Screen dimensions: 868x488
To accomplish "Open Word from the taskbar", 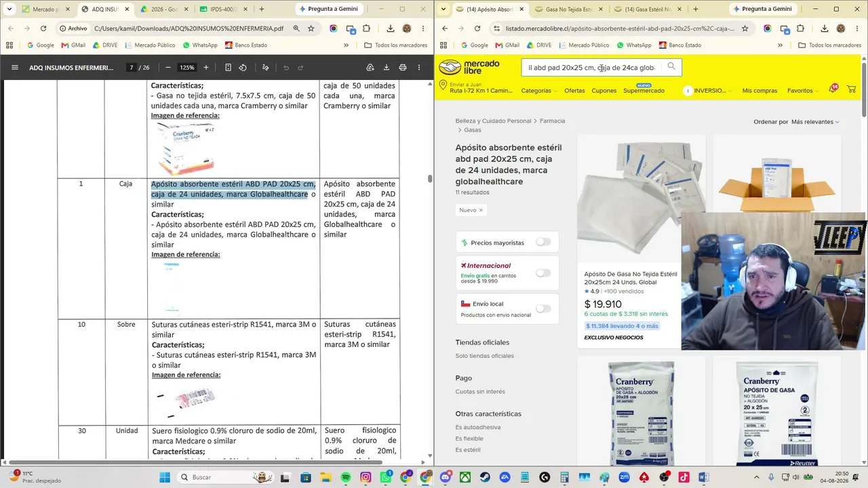I will (703, 477).
